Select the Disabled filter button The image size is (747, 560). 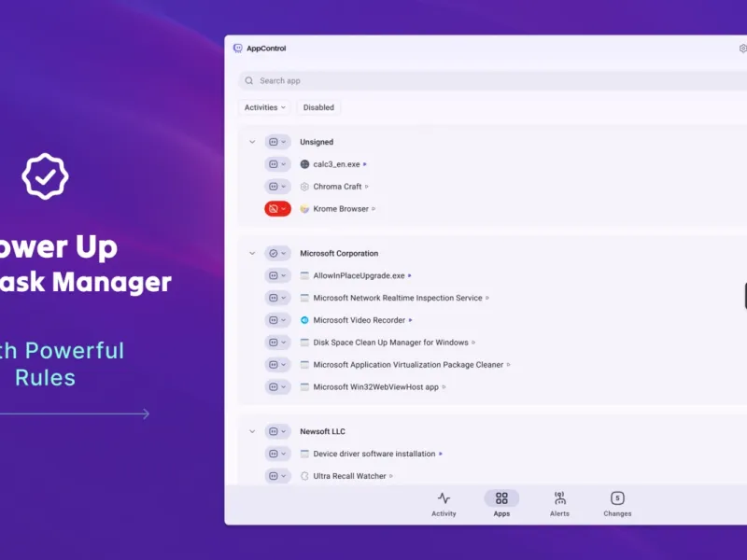(318, 107)
